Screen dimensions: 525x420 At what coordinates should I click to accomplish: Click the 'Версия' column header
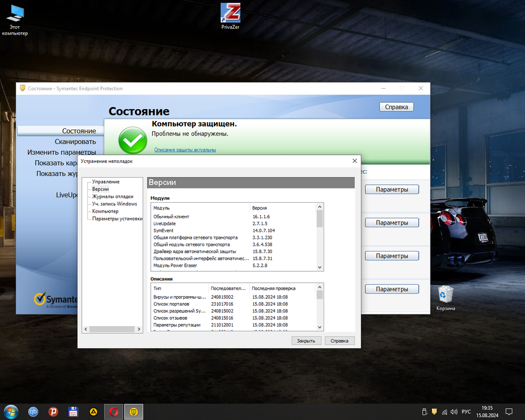pyautogui.click(x=283, y=208)
